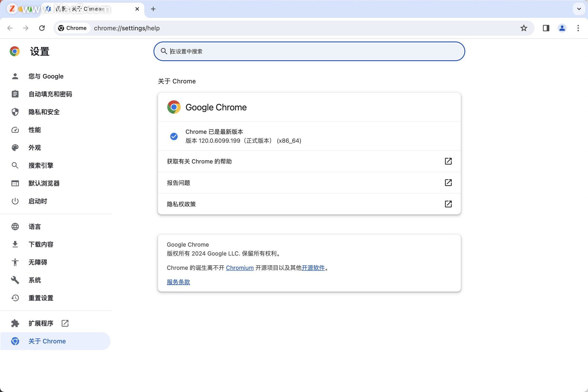Go back using the browser back arrow
Image resolution: width=588 pixels, height=392 pixels.
[10, 28]
